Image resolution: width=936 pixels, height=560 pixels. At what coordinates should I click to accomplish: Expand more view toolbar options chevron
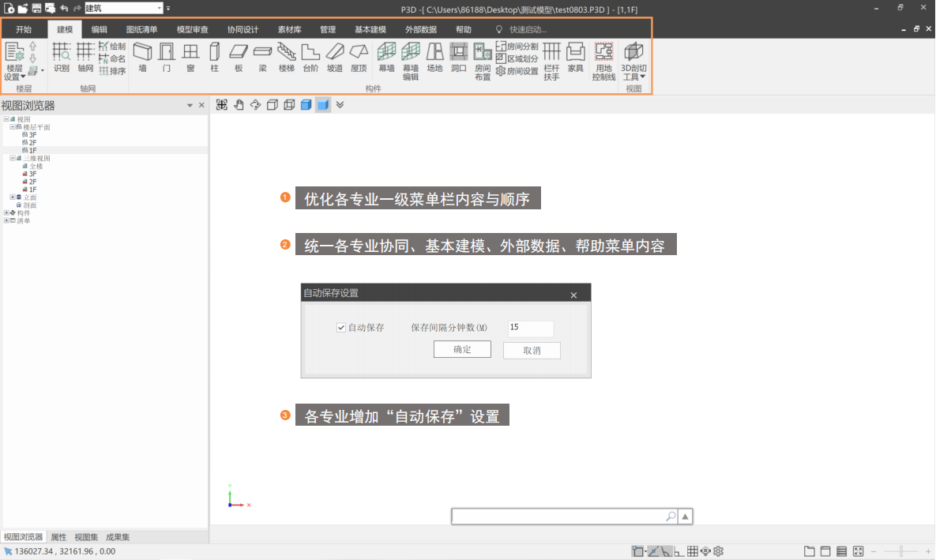[340, 105]
